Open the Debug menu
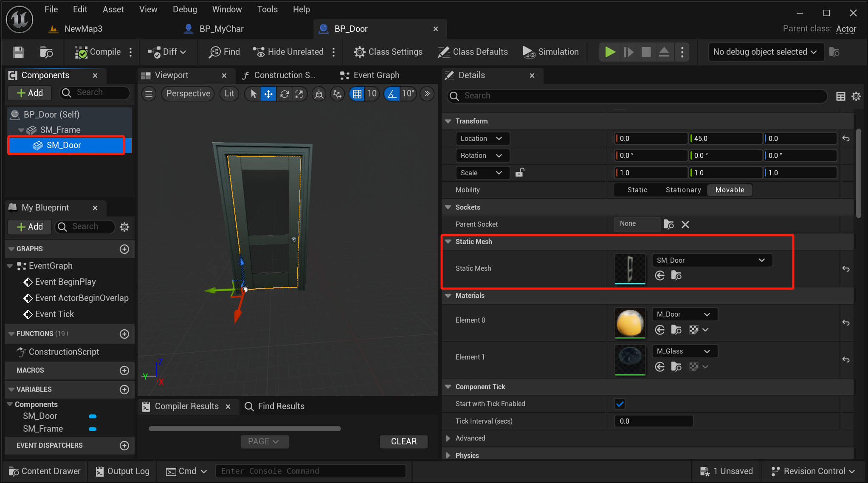Screen dimensions: 868x483 tap(185, 9)
